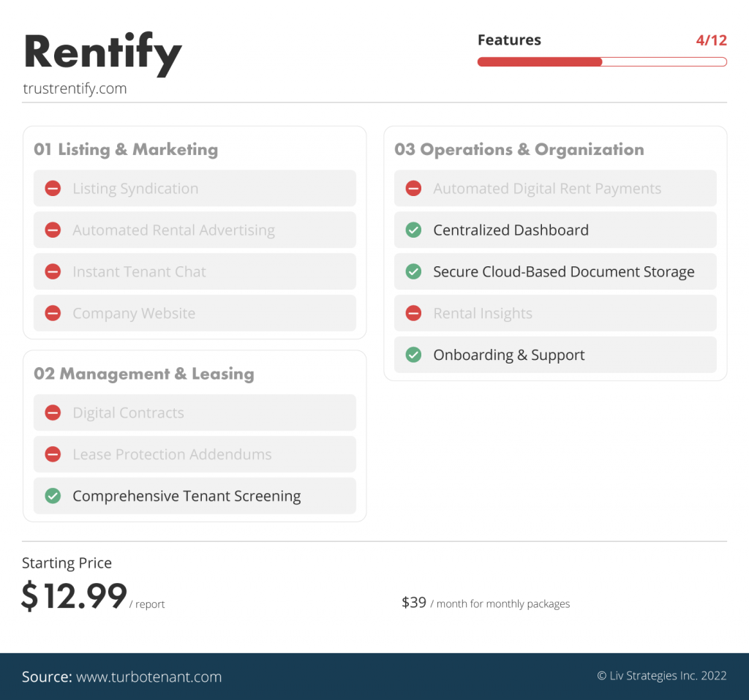Click the green check icon beside Secure Cloud-Based Document Storage
This screenshot has width=749, height=700.
click(413, 271)
